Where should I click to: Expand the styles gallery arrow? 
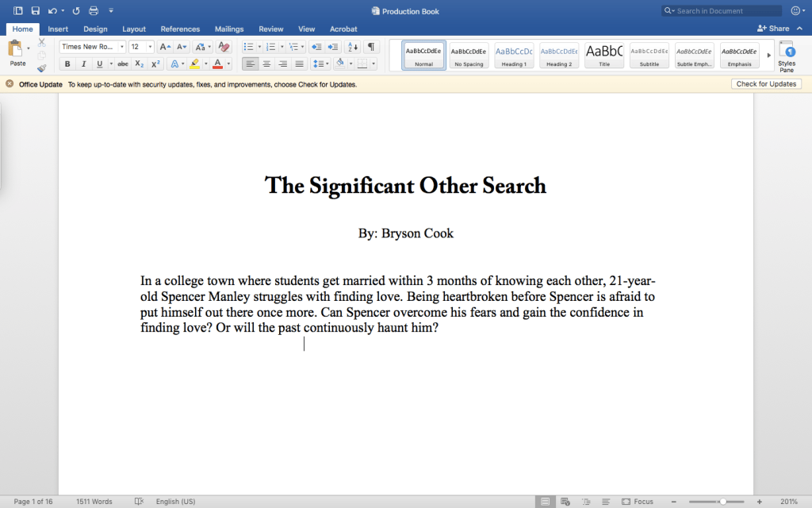(768, 55)
